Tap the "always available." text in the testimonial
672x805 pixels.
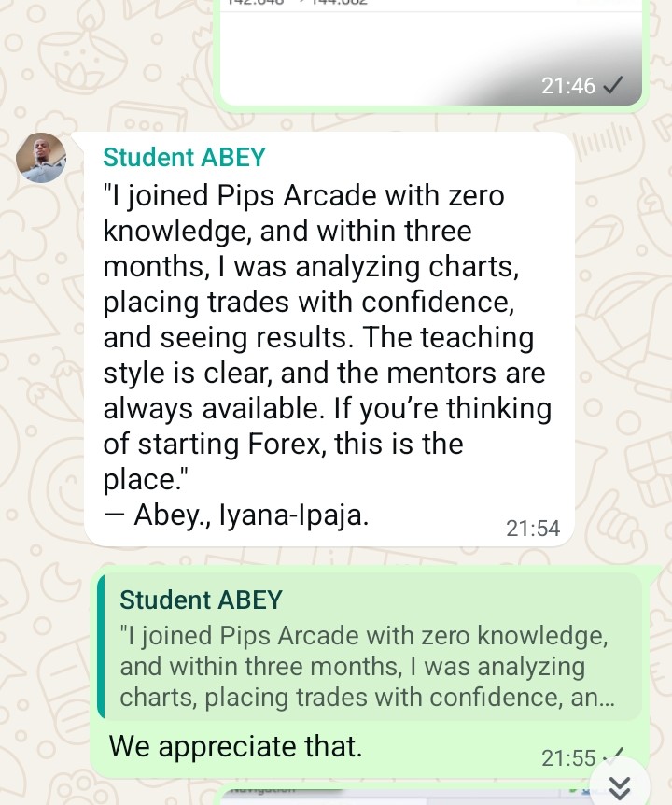214,409
